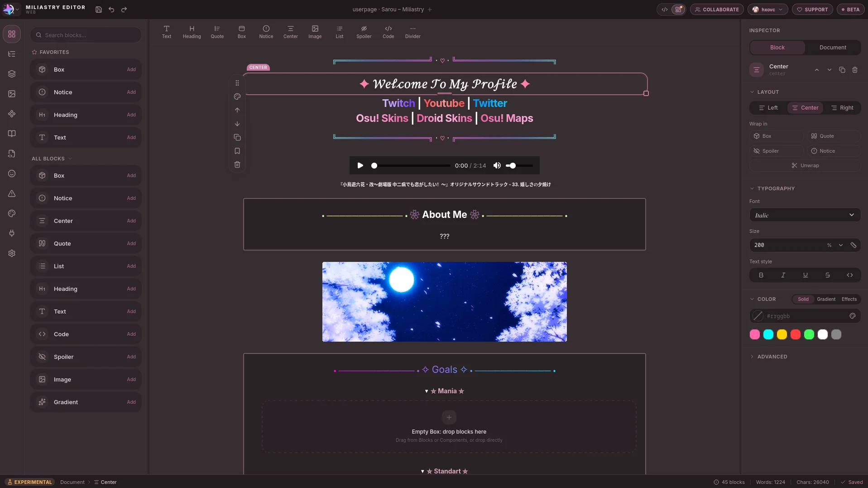
Task: Click the block drag handle icon
Action: (x=237, y=83)
